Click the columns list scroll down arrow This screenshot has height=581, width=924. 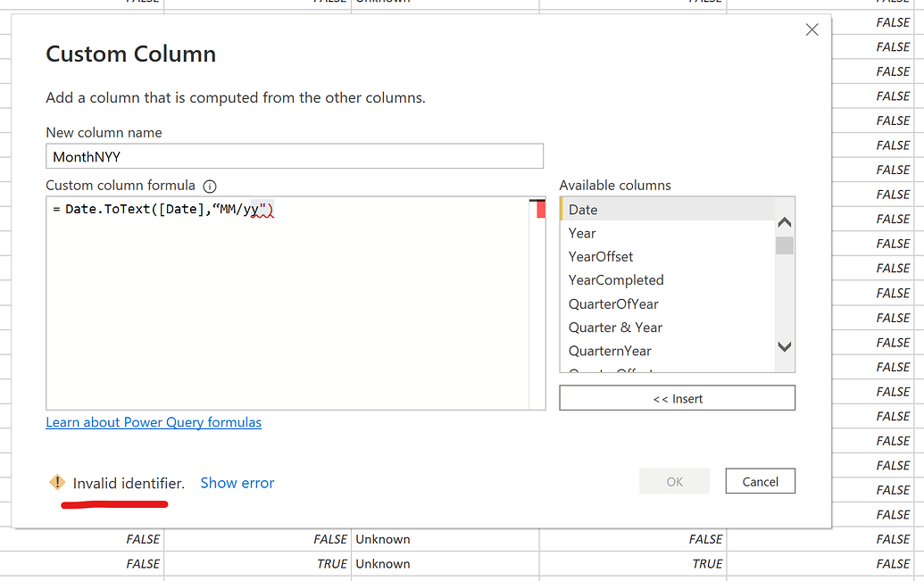(785, 346)
